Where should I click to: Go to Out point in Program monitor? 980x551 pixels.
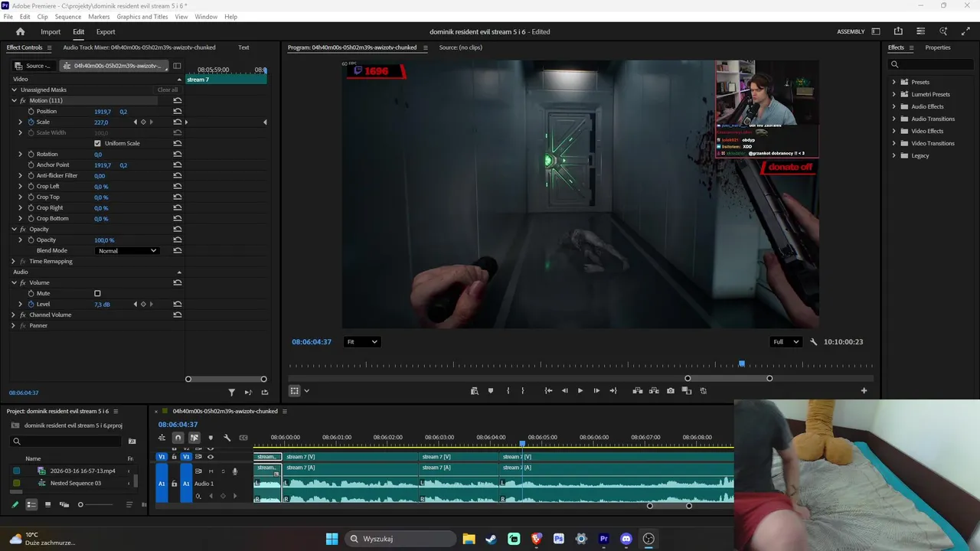tap(613, 391)
